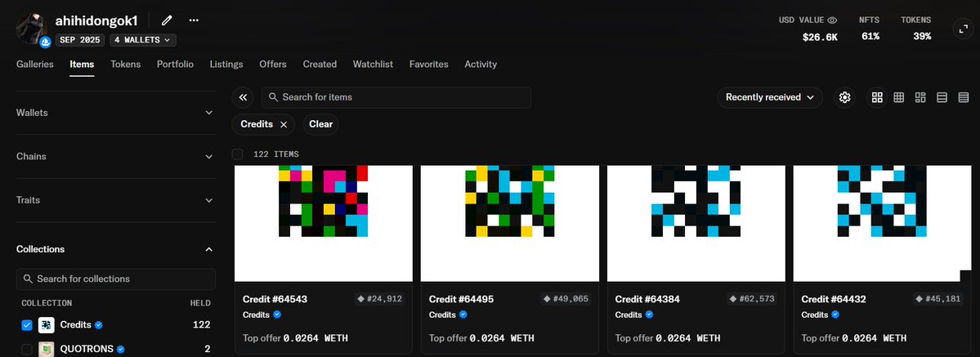Screen dimensions: 980x357
Task: Click rarity rank #24,912 badge
Action: click(379, 299)
